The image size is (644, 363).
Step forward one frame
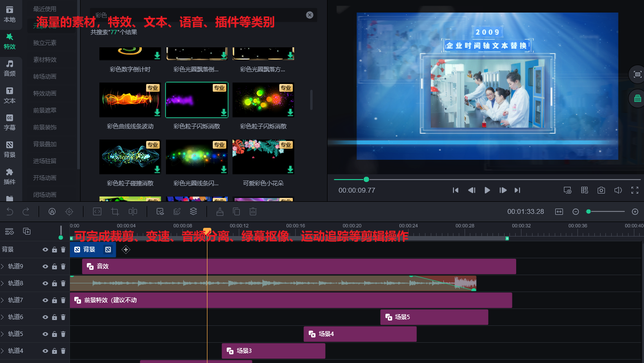[503, 190]
